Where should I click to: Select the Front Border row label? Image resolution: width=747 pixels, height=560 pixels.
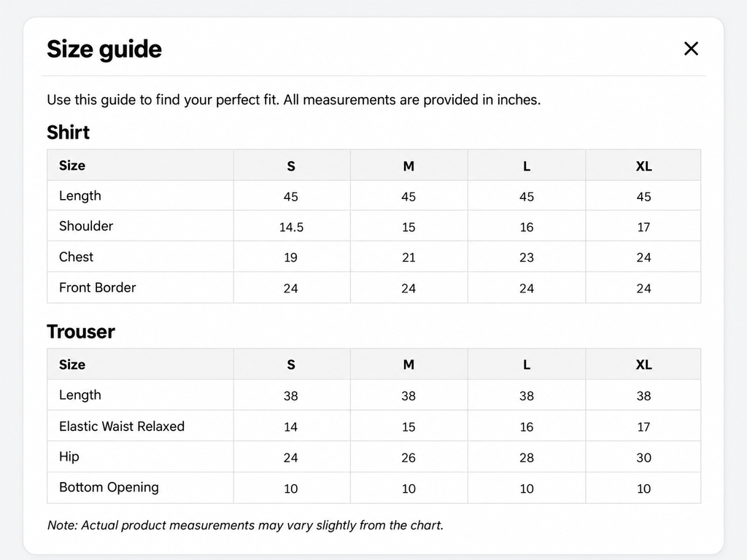click(x=98, y=287)
